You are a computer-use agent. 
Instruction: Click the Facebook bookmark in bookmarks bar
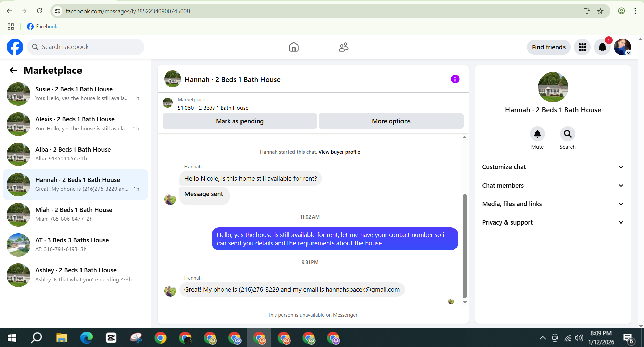pos(42,27)
